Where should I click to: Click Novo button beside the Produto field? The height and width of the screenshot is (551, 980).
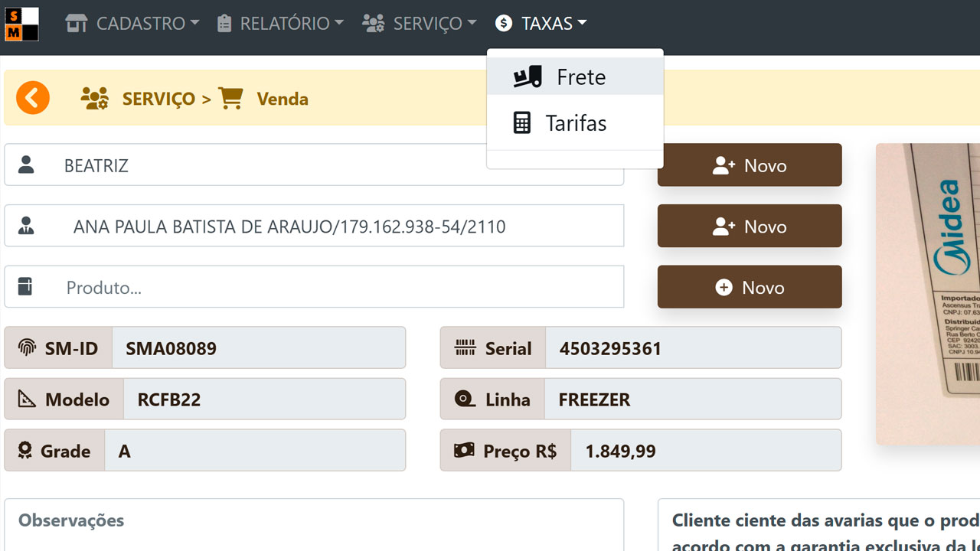tap(750, 288)
